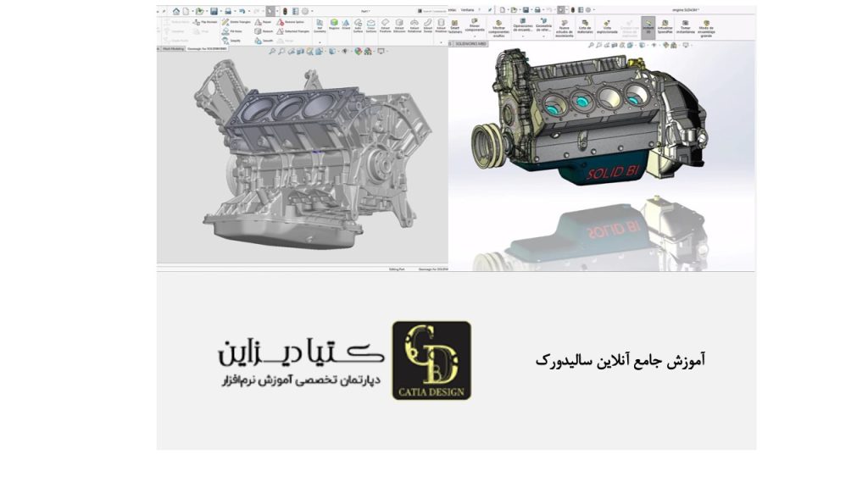Open the Operaciones de ensamblaje dropdown
Screen dimensions: 868x488
click(523, 35)
